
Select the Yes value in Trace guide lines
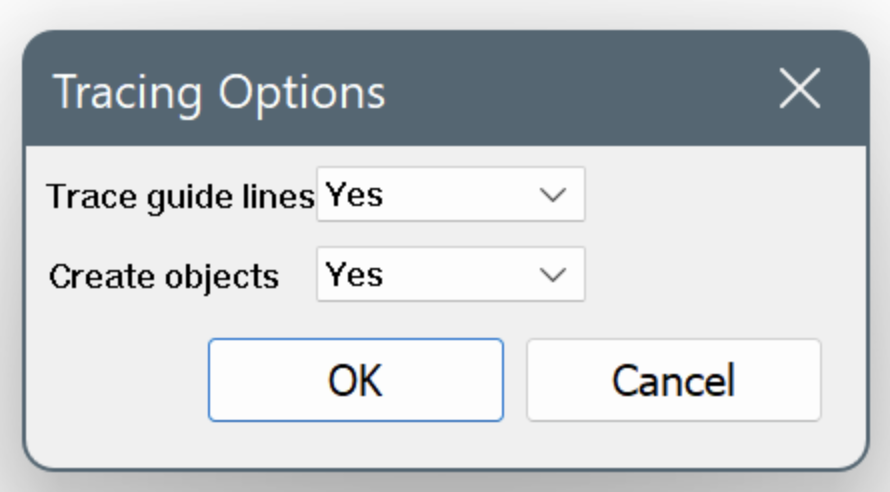tap(355, 195)
